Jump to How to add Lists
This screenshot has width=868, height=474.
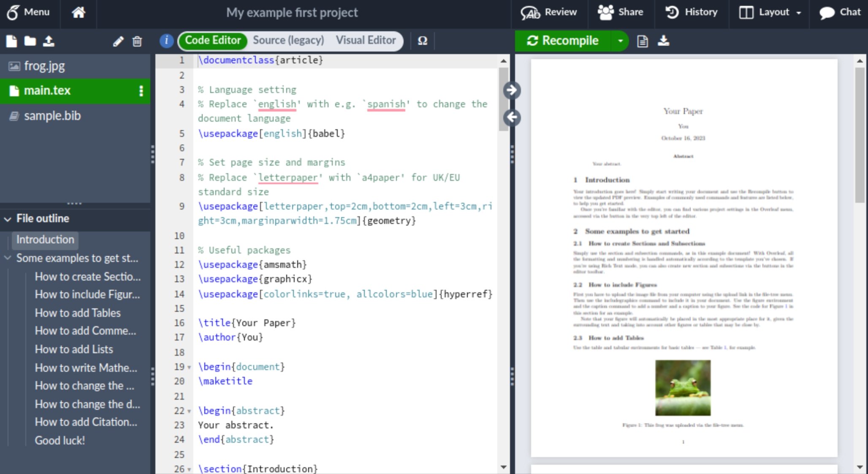(74, 349)
